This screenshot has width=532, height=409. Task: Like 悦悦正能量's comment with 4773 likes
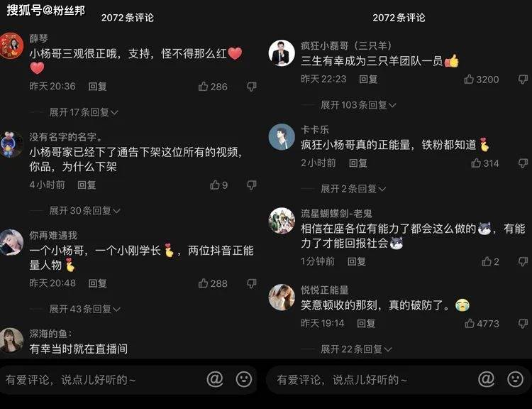[x=470, y=323]
